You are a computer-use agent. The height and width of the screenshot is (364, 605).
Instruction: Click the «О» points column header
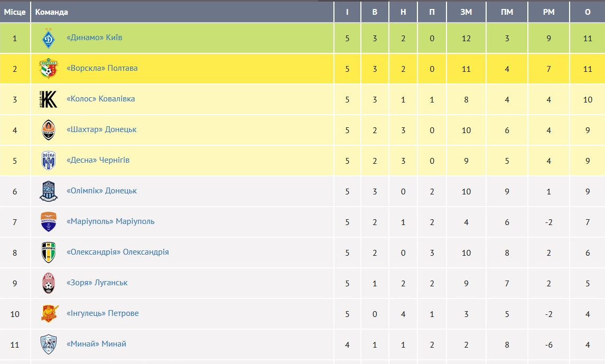pyautogui.click(x=588, y=12)
